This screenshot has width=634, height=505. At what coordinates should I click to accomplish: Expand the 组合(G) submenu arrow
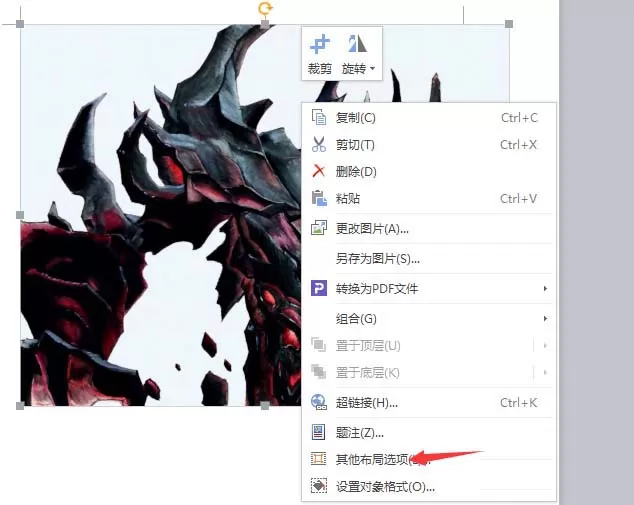point(545,319)
